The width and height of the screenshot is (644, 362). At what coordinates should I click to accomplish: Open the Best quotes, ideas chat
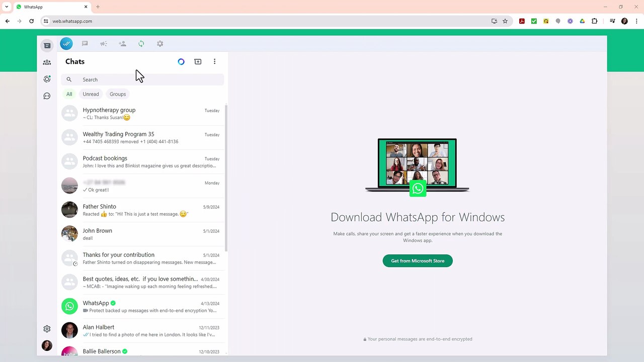142,282
